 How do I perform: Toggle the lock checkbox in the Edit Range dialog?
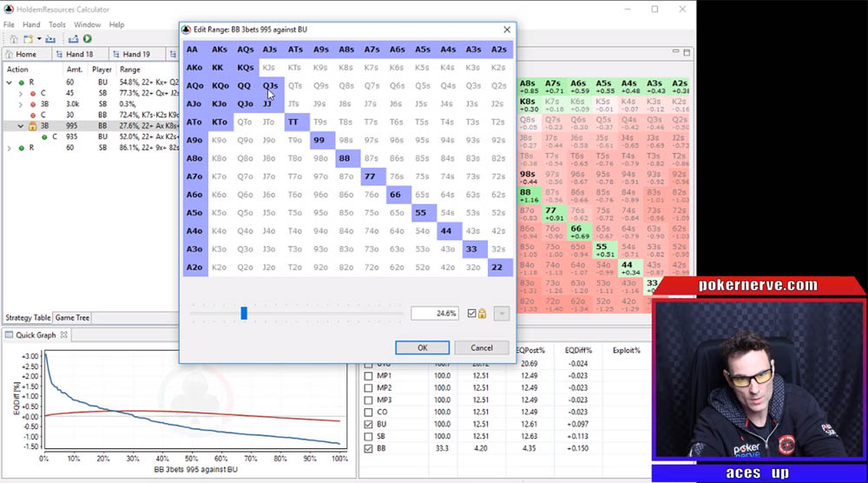(471, 314)
